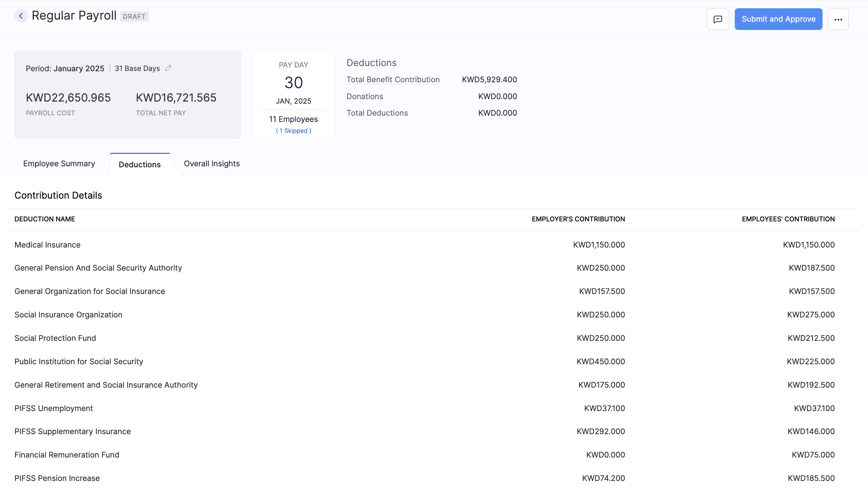Click the Total Benefit Contribution link

pos(393,79)
